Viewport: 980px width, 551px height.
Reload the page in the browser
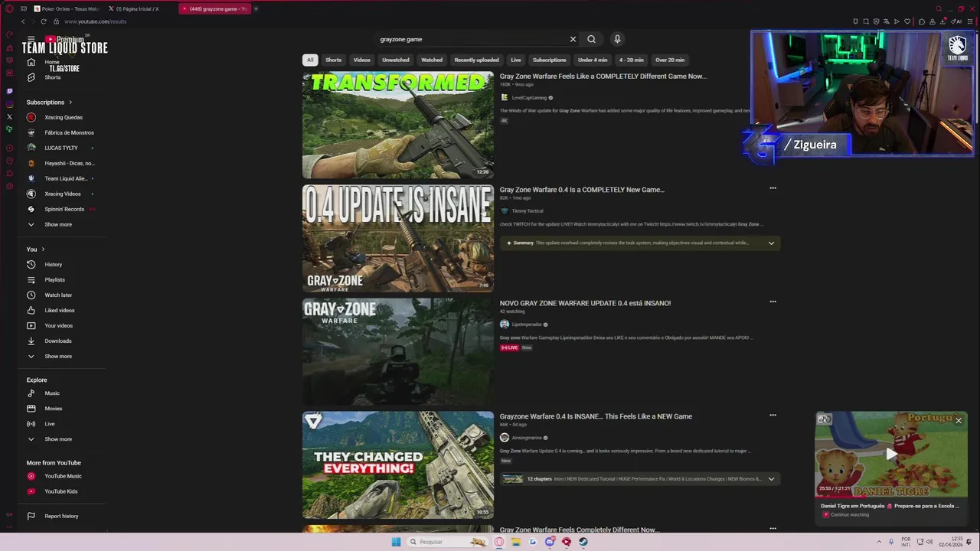pos(43,21)
